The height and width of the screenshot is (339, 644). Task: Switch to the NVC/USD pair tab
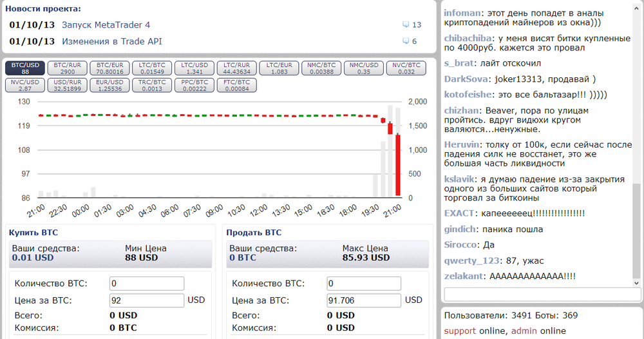point(25,85)
